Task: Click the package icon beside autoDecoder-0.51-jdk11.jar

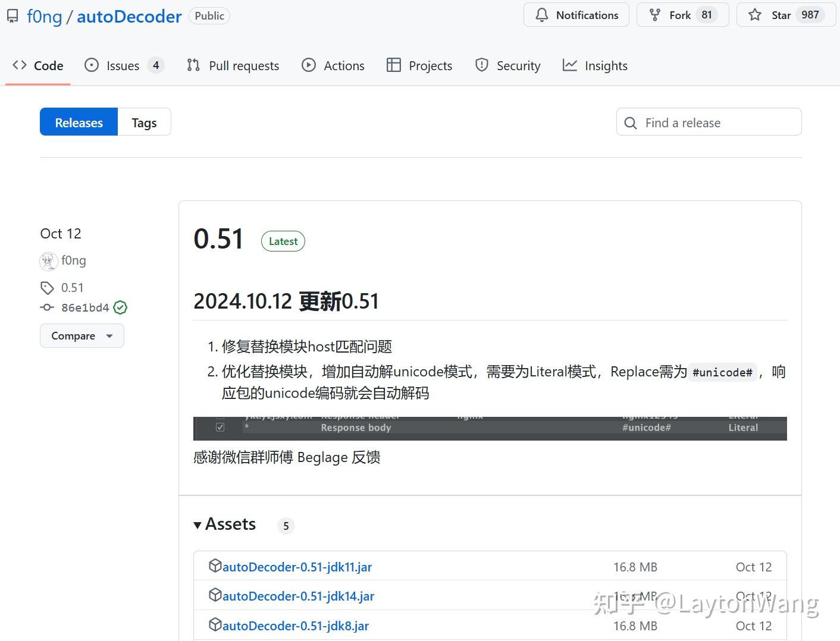Action: pyautogui.click(x=216, y=565)
